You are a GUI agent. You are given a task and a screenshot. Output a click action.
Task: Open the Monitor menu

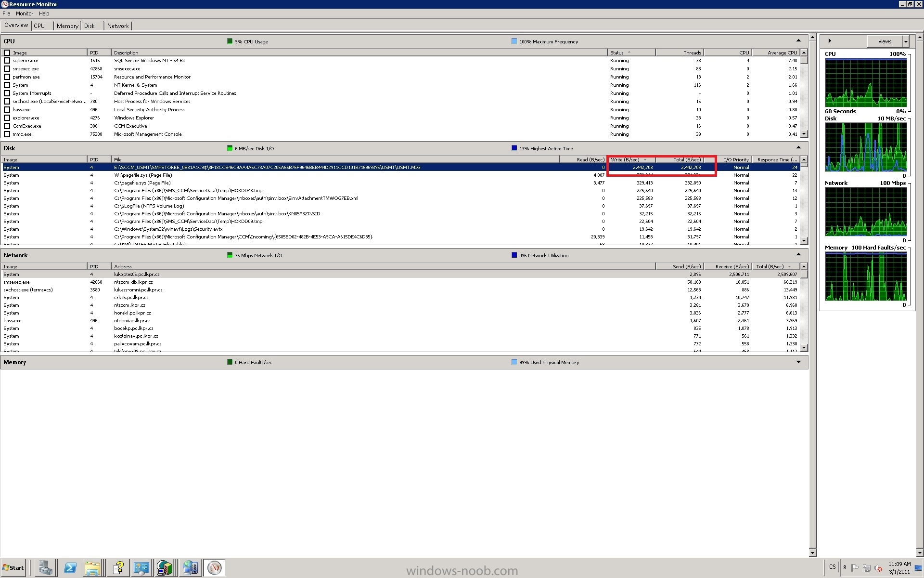click(x=25, y=13)
